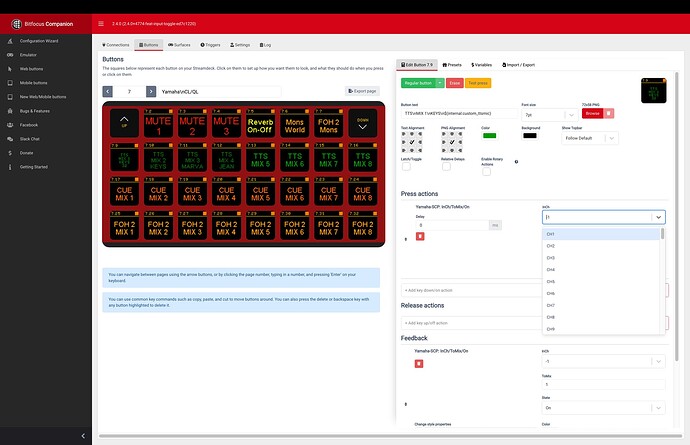Set PNG alignment to bottom right

[x=460, y=150]
